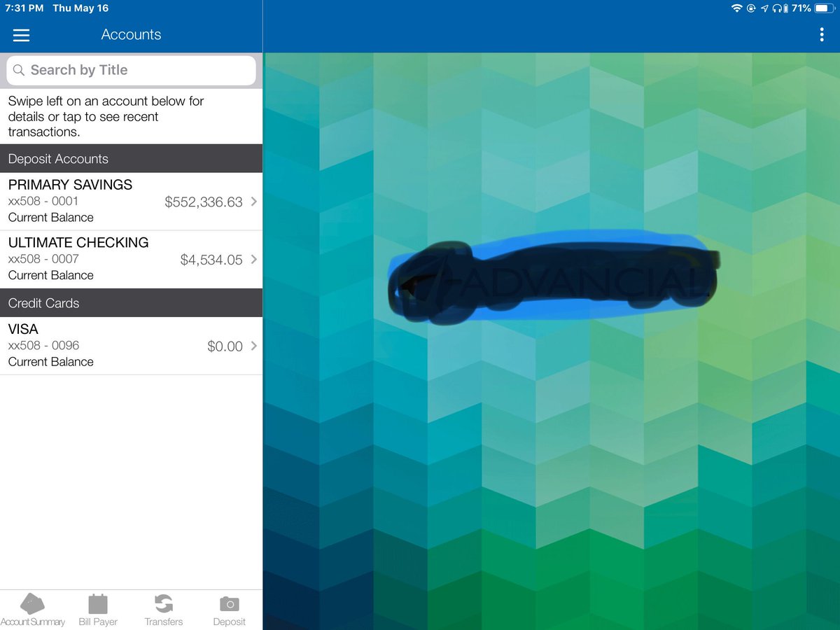Expand VISA credit card chevron
This screenshot has height=630, width=840.
[253, 346]
